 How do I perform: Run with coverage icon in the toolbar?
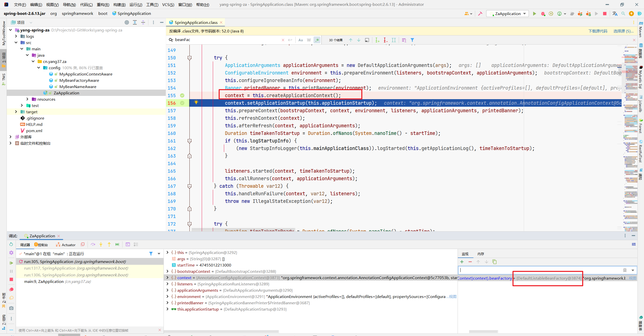551,14
